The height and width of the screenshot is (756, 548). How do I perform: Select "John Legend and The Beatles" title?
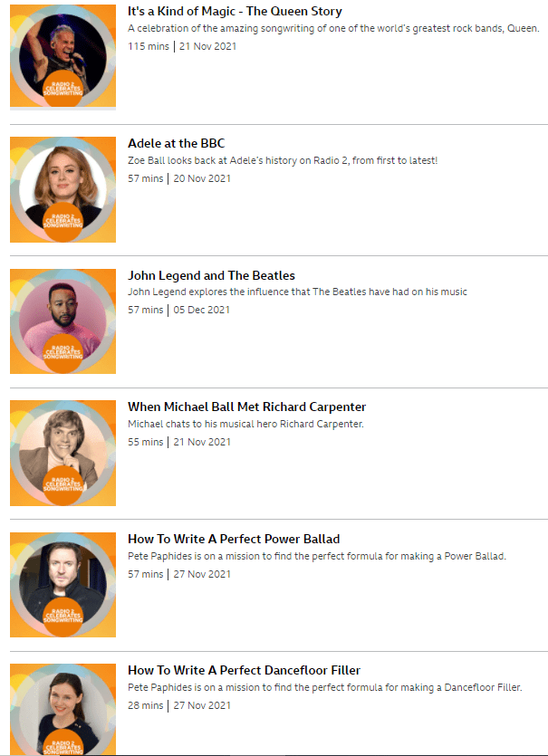point(211,275)
